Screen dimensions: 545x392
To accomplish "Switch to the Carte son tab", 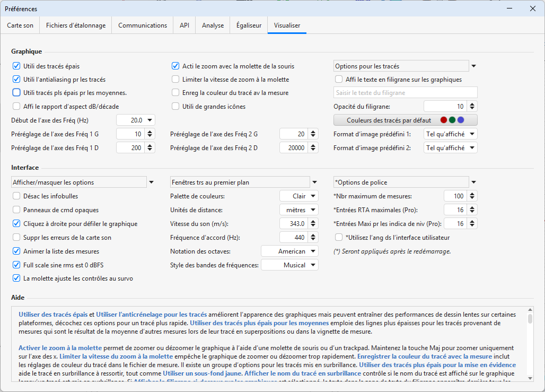I will point(20,25).
